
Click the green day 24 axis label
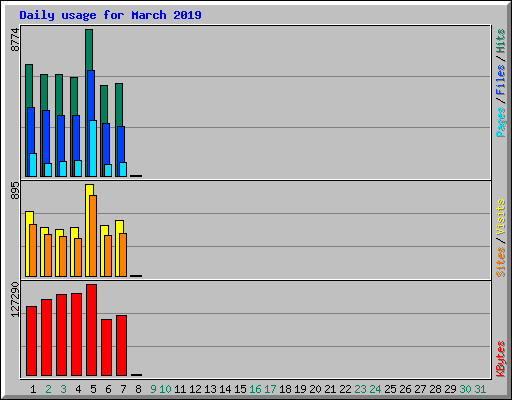click(375, 389)
